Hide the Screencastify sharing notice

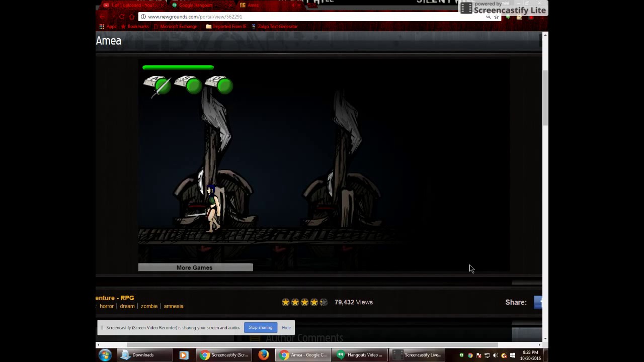click(x=286, y=327)
